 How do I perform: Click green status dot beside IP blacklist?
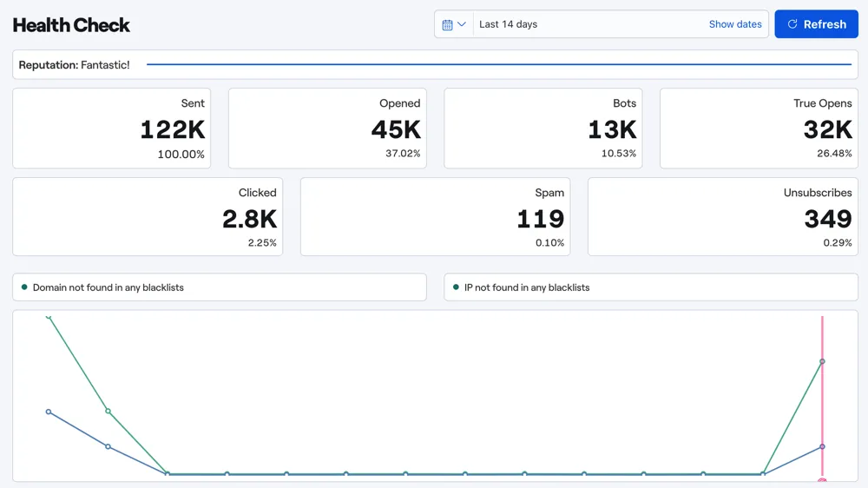[456, 287]
